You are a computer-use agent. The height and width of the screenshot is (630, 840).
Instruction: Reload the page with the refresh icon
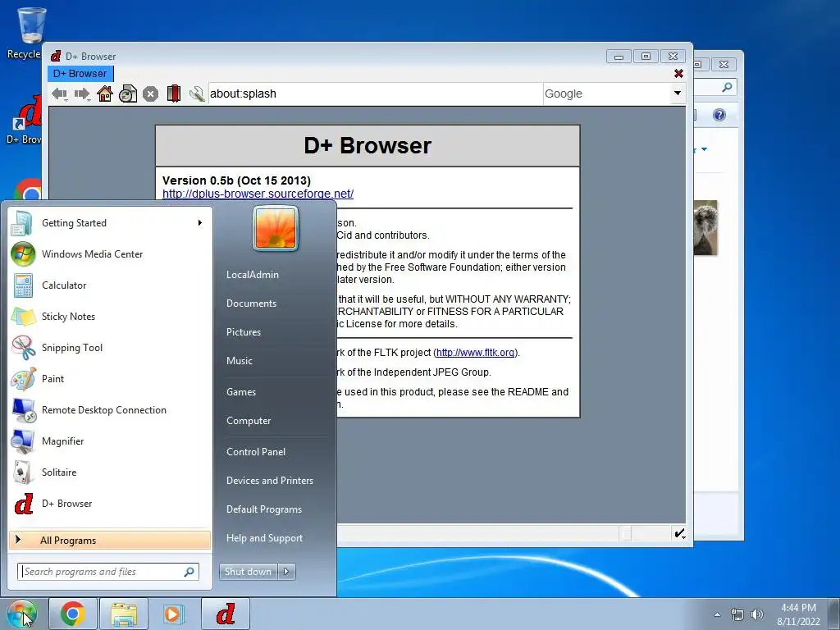click(127, 94)
